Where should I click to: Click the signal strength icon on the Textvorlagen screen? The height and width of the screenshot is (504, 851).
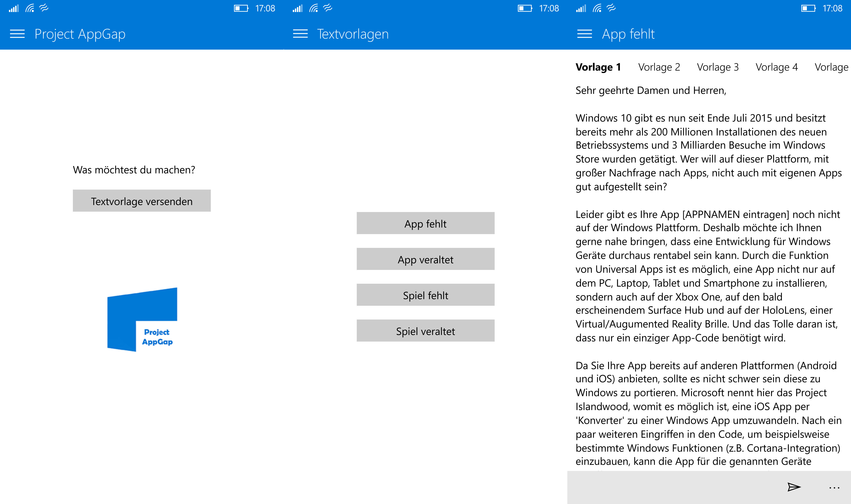[x=297, y=8]
